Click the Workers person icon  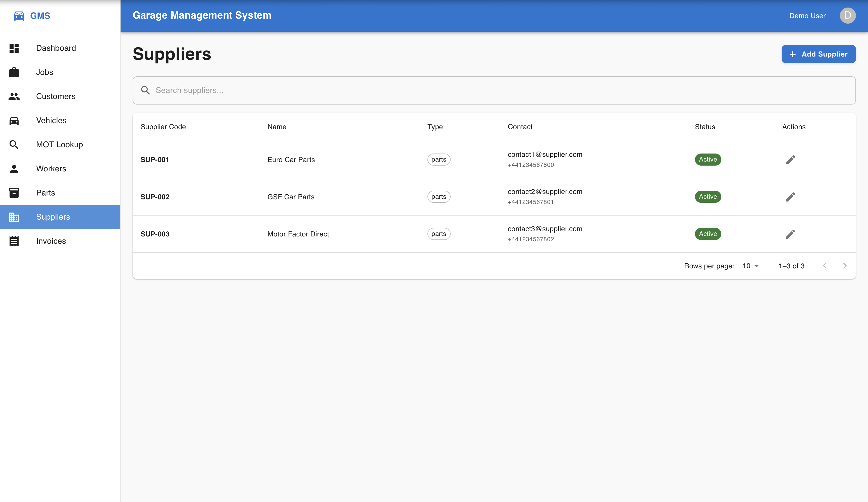14,169
